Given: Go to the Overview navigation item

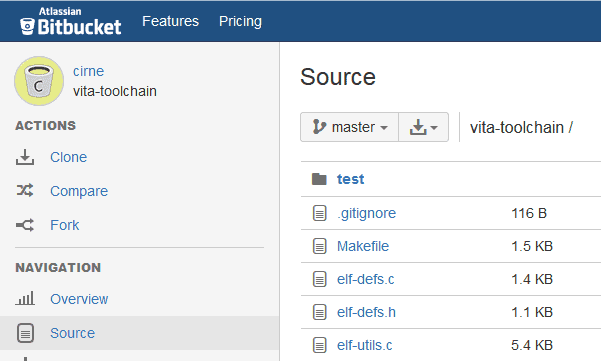Looking at the screenshot, I should pos(79,299).
